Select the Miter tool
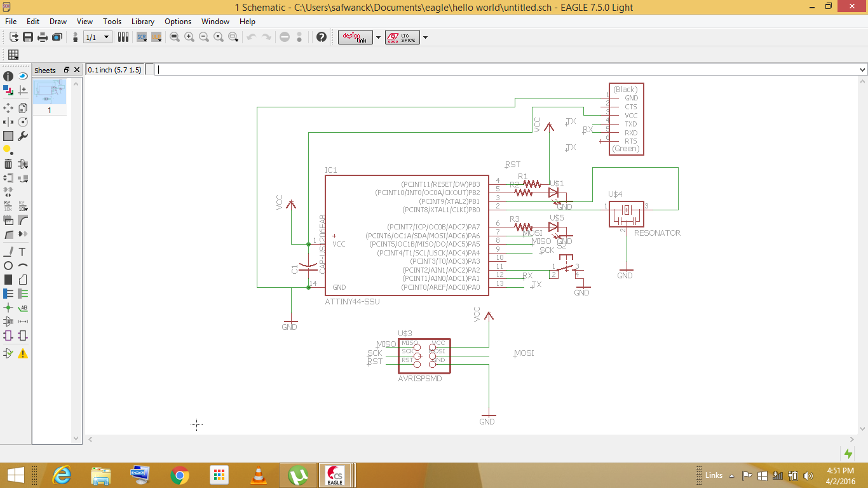The height and width of the screenshot is (488, 868). click(x=23, y=220)
